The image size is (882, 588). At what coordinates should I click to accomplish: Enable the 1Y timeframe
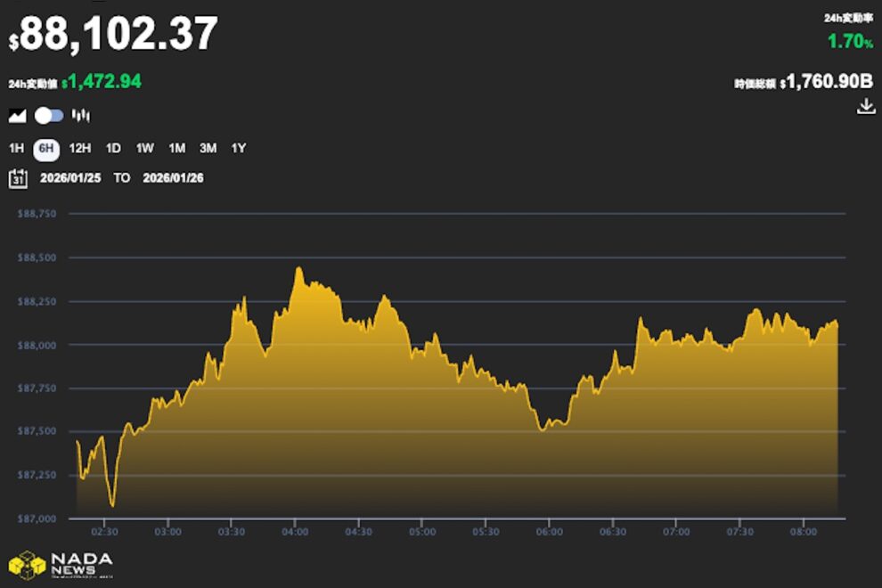pos(238,149)
